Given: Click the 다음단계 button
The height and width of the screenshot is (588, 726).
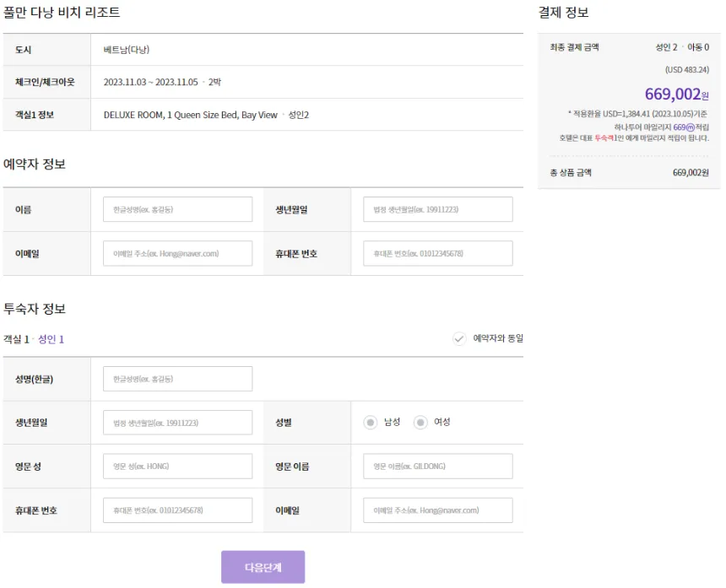Looking at the screenshot, I should pos(263,567).
